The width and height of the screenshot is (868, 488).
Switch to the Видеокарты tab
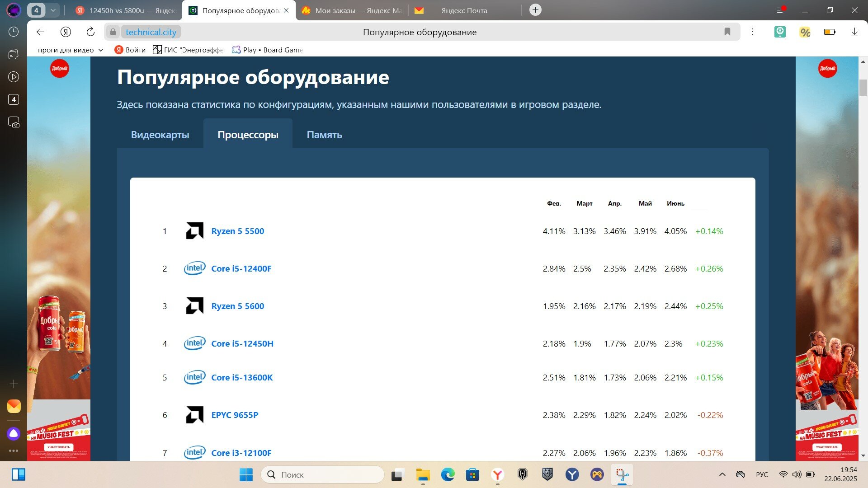[x=160, y=135]
